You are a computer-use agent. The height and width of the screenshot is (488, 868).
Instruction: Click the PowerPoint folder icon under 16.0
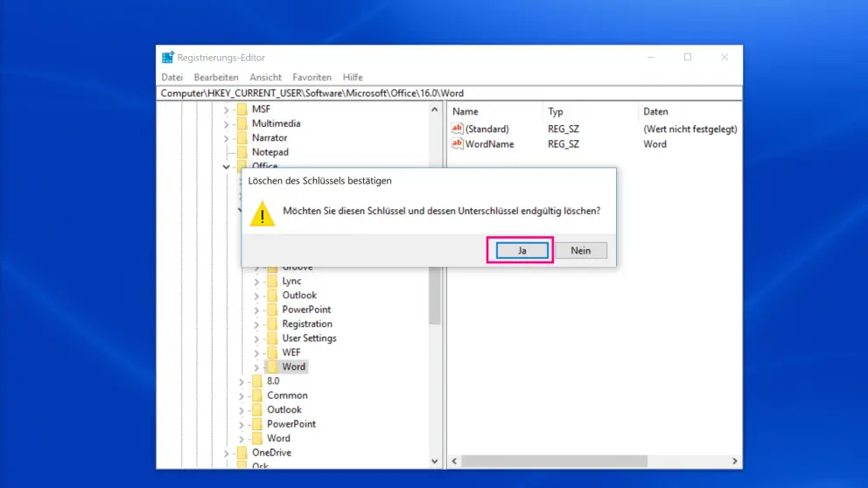(272, 310)
